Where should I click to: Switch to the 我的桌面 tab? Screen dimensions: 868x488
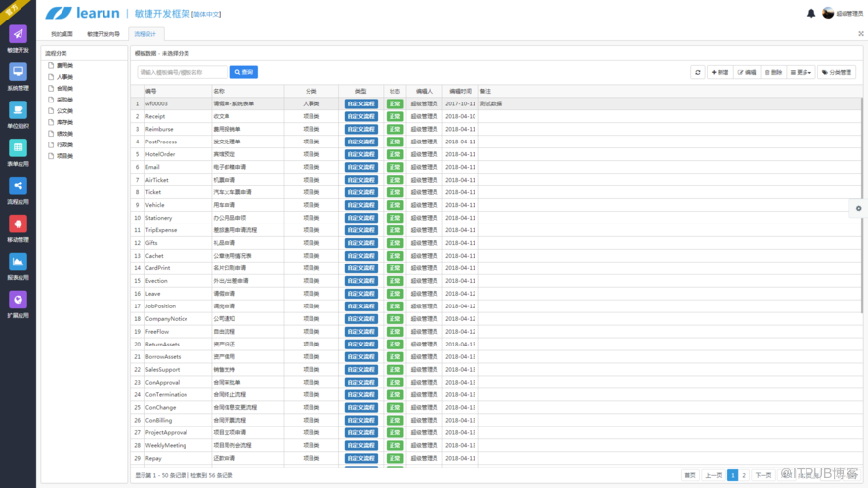[62, 34]
